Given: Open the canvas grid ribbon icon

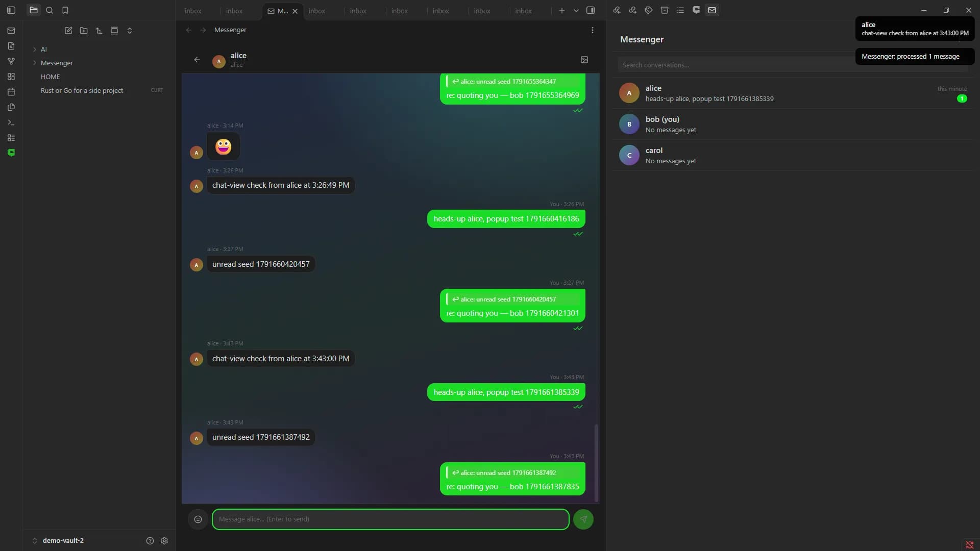Looking at the screenshot, I should tap(11, 77).
